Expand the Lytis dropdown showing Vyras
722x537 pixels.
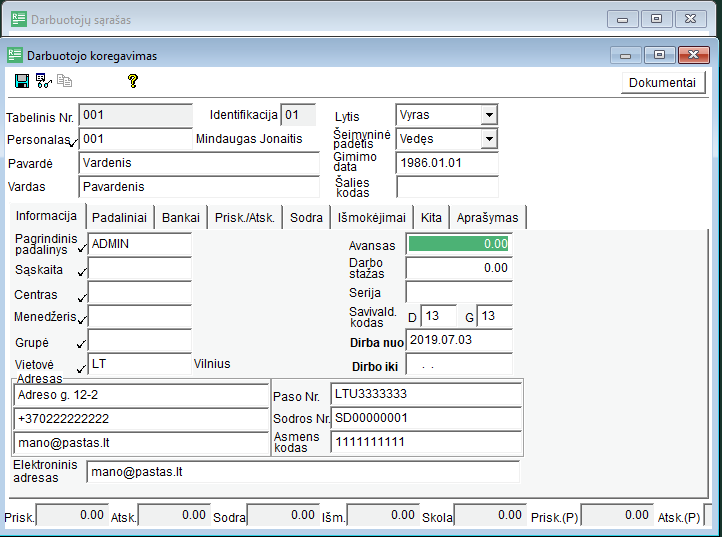tap(489, 115)
